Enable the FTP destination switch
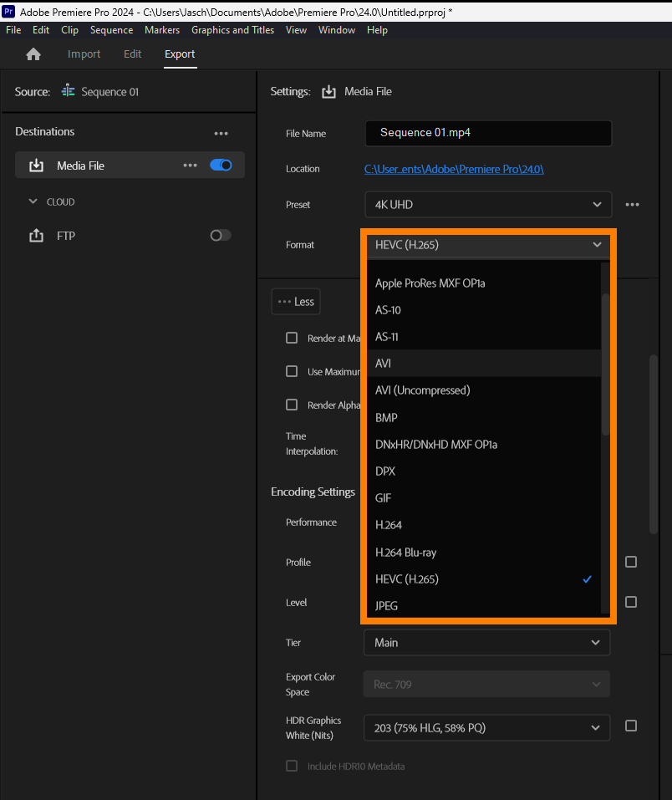Screen dimensions: 672x800 click(221, 235)
